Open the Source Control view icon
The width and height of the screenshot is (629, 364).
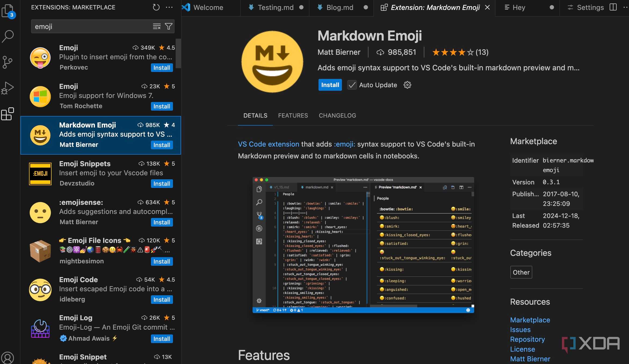[8, 62]
